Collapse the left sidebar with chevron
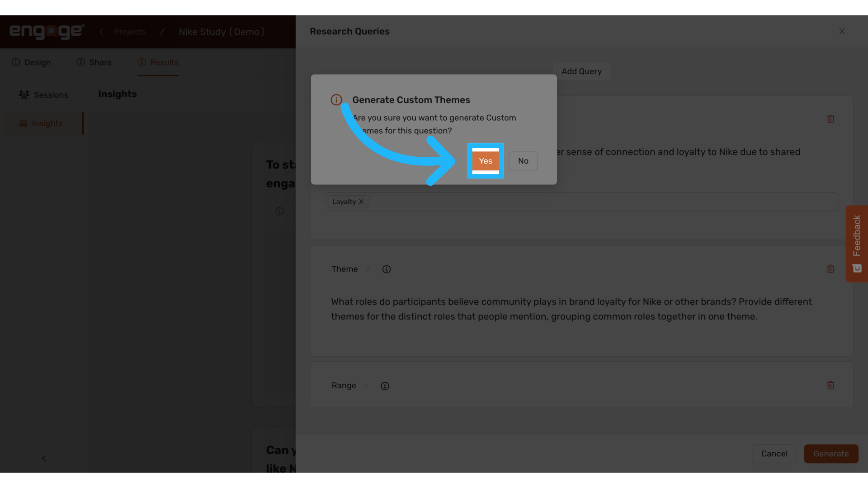868x488 pixels. point(44,458)
